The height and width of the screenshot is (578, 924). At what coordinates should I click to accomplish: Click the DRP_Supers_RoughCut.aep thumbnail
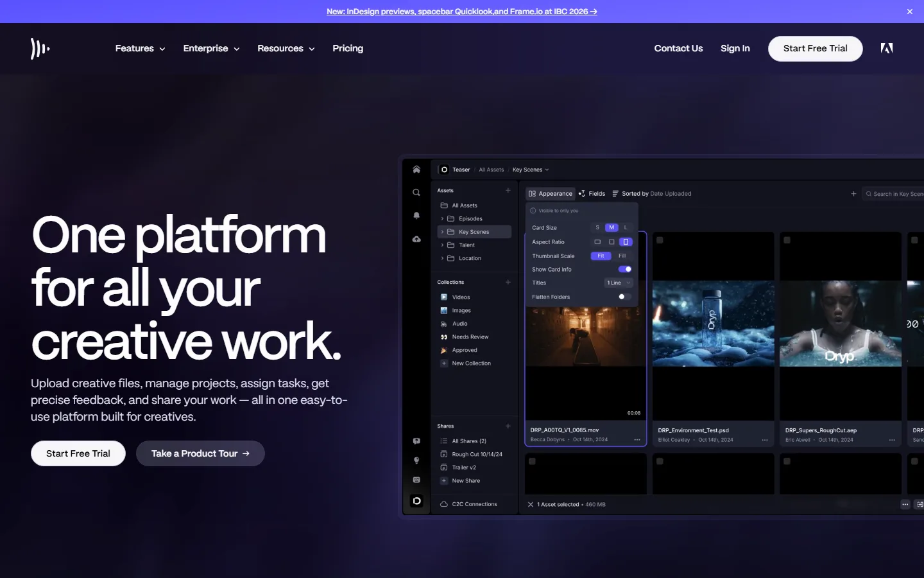point(841,326)
